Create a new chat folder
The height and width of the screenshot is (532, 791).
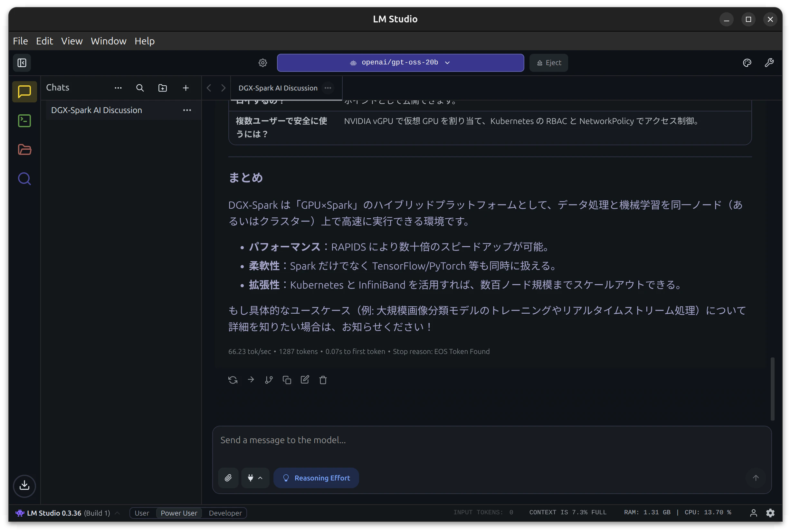click(163, 88)
